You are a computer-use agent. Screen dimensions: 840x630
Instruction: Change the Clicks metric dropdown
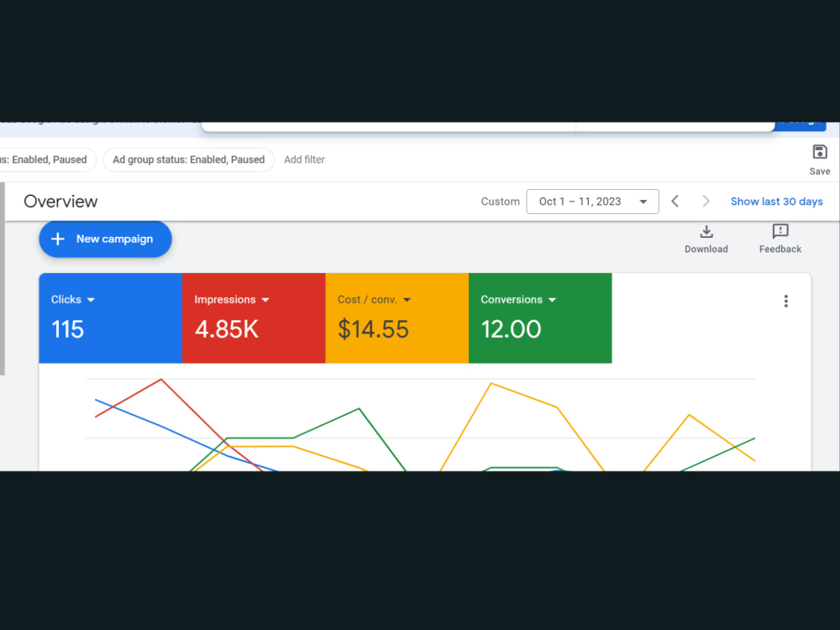coord(73,300)
